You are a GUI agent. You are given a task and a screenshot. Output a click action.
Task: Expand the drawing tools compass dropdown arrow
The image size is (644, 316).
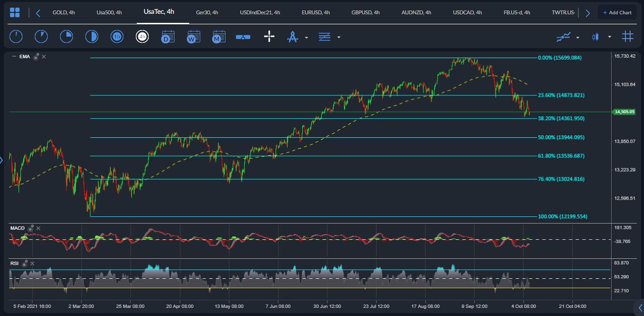click(306, 37)
